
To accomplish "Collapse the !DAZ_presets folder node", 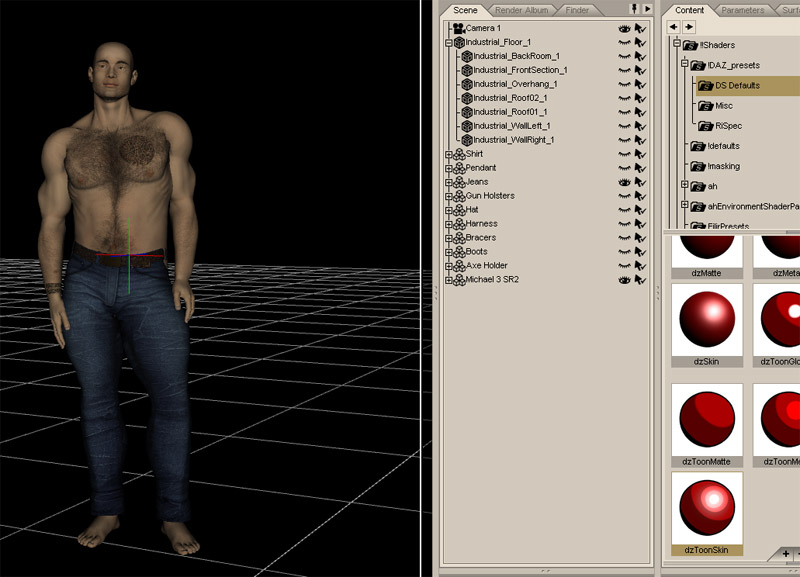I will pyautogui.click(x=685, y=64).
